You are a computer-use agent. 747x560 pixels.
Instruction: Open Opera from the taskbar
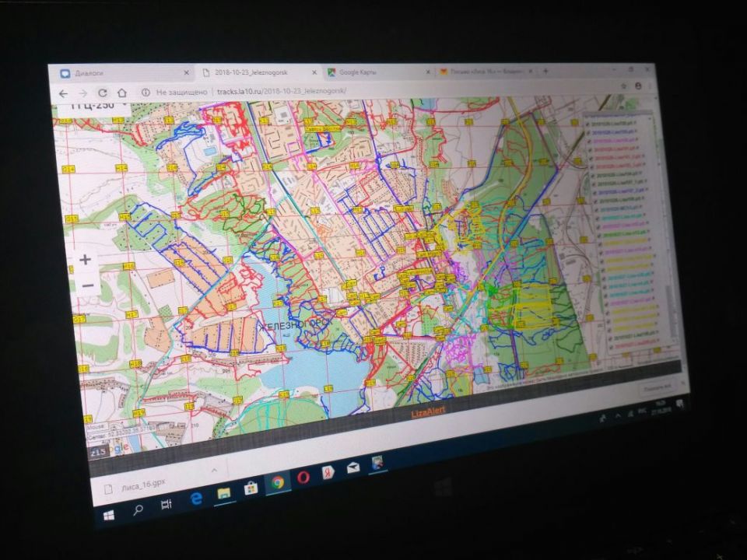tap(303, 475)
